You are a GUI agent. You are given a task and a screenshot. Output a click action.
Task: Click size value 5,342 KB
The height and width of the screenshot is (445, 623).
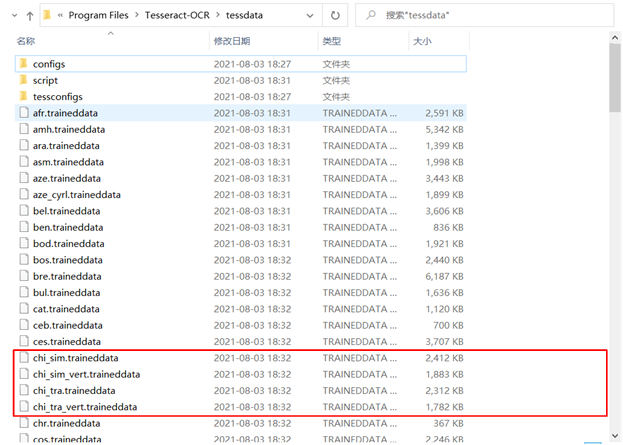pyautogui.click(x=444, y=129)
